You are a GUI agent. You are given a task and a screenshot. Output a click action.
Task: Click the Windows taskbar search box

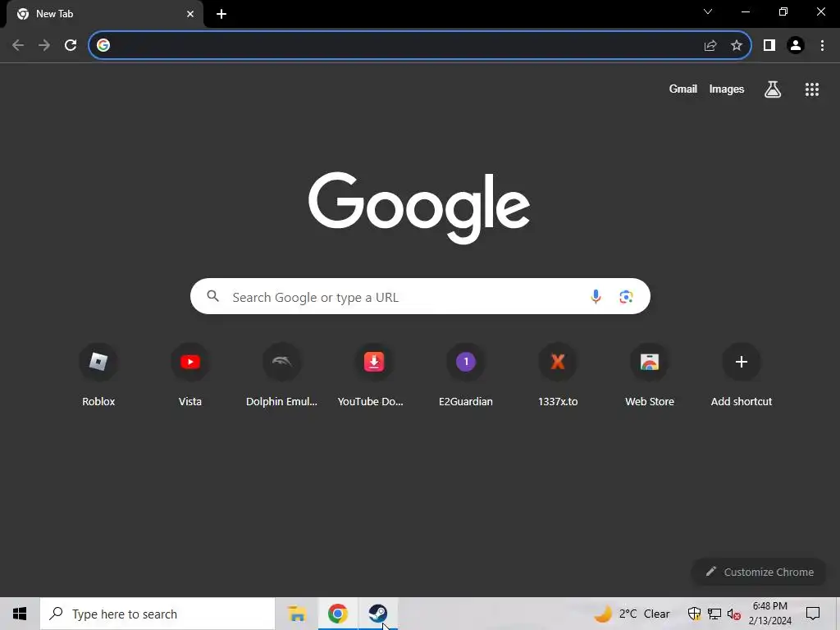[157, 614]
